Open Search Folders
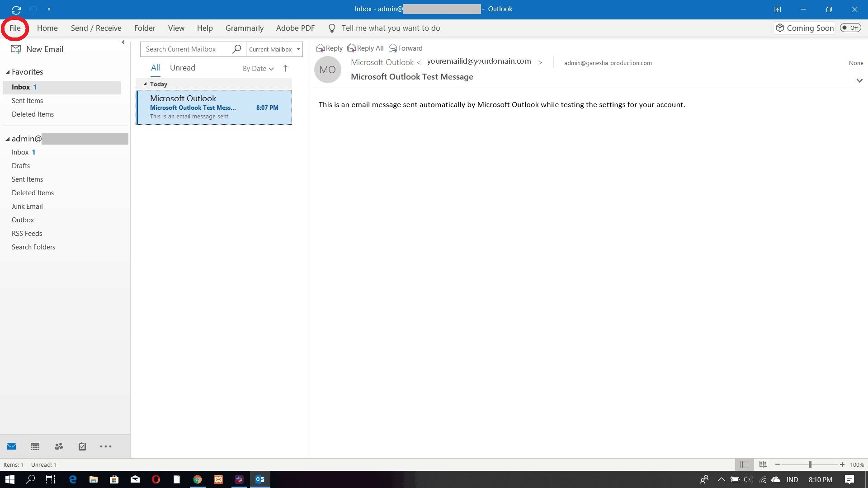868x488 pixels. click(33, 247)
